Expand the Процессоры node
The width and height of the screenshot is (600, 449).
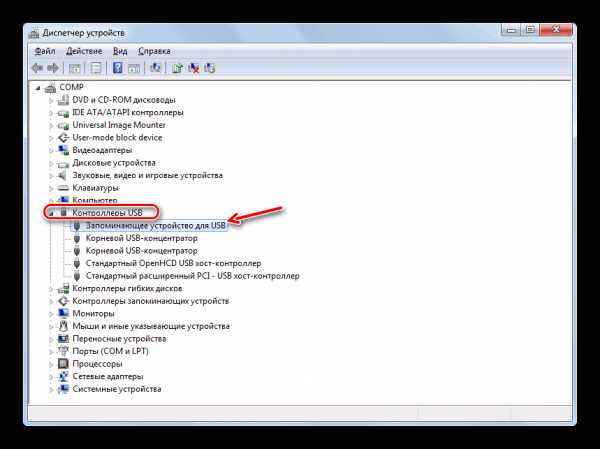[x=51, y=364]
